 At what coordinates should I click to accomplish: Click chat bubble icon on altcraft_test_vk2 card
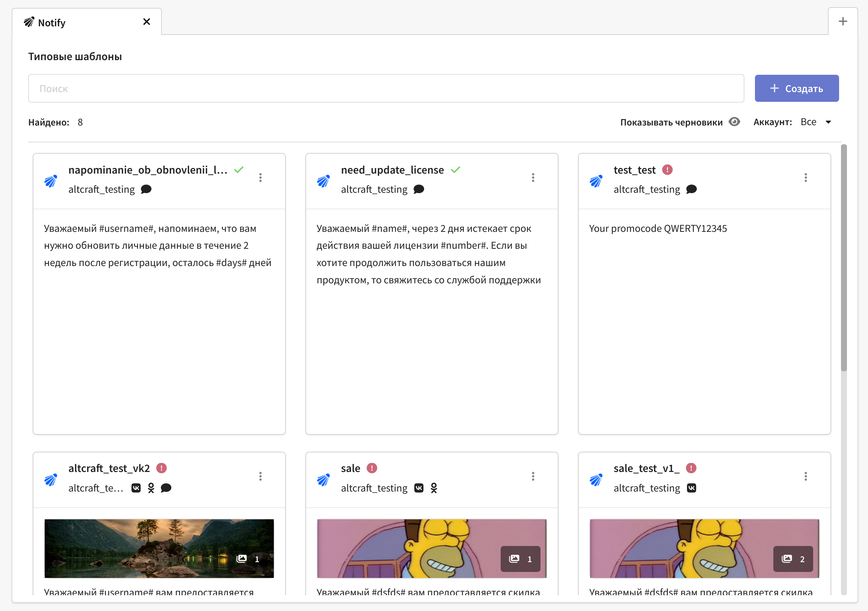166,488
